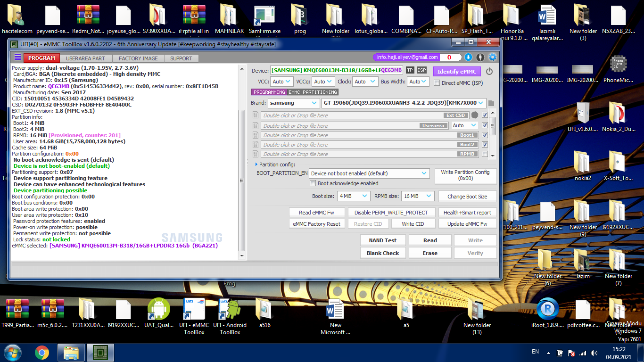Image resolution: width=644 pixels, height=362 pixels.
Task: Switch to EMMC PARTITIONING sub-tab
Action: point(313,92)
